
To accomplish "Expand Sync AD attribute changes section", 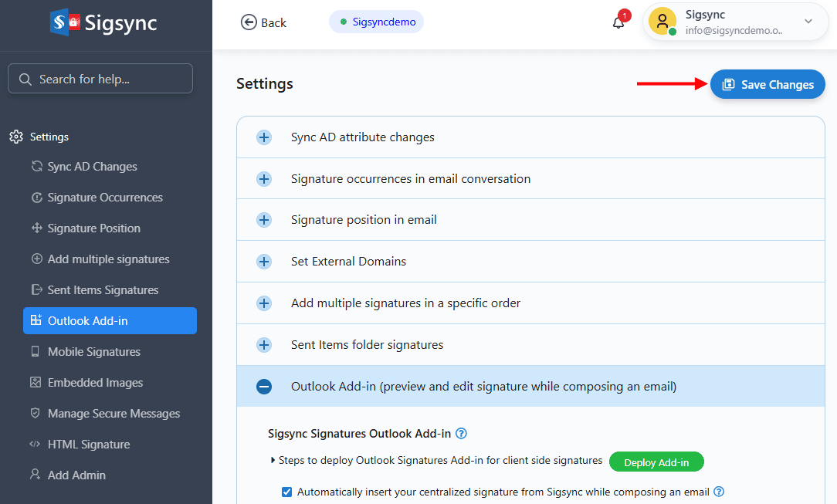I will (264, 137).
